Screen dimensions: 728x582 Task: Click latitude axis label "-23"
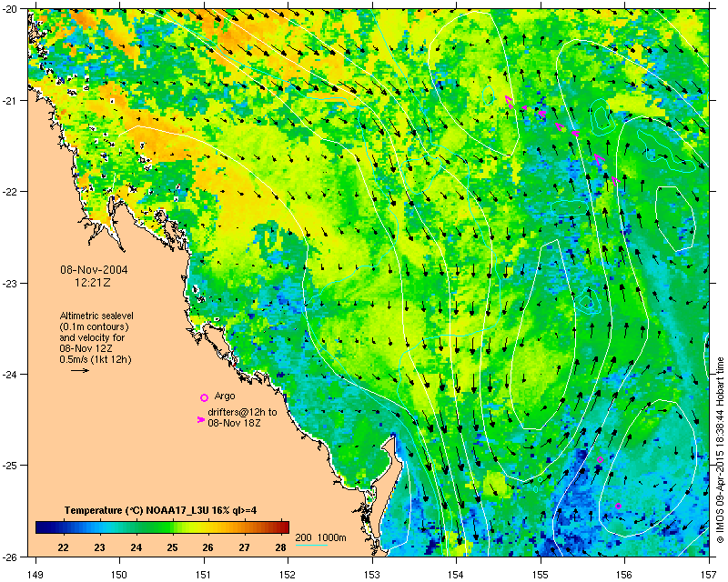tap(13, 283)
